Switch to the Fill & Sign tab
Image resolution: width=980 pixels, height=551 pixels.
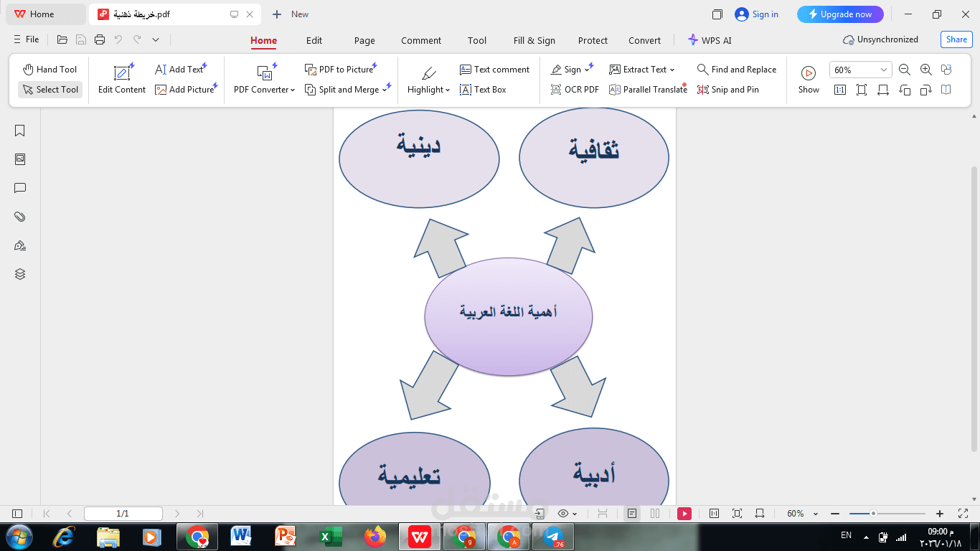534,40
